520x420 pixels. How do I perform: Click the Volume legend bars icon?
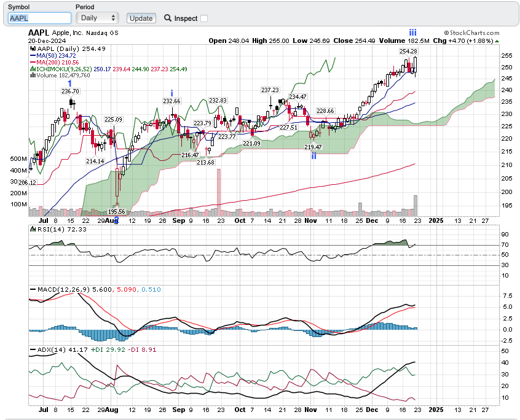pos(33,75)
